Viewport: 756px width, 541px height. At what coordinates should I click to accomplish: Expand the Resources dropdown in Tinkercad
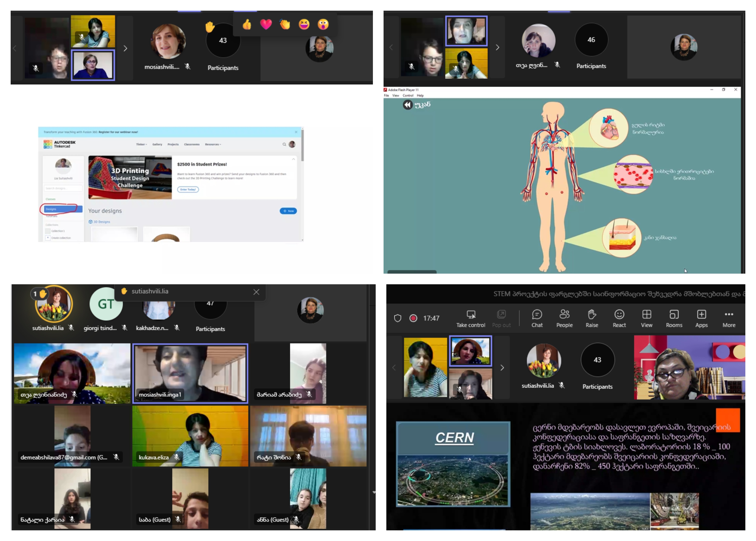click(x=213, y=144)
